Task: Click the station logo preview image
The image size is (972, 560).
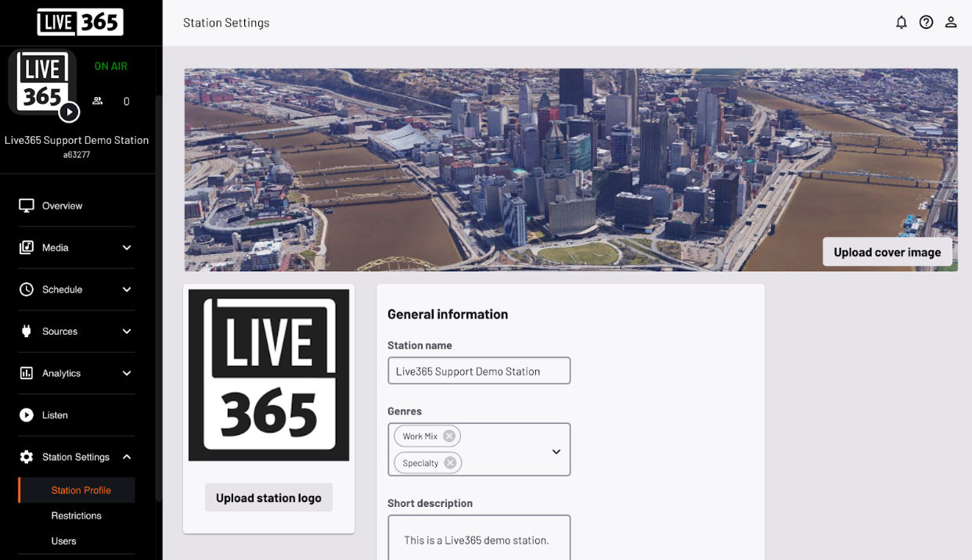Action: (x=269, y=375)
